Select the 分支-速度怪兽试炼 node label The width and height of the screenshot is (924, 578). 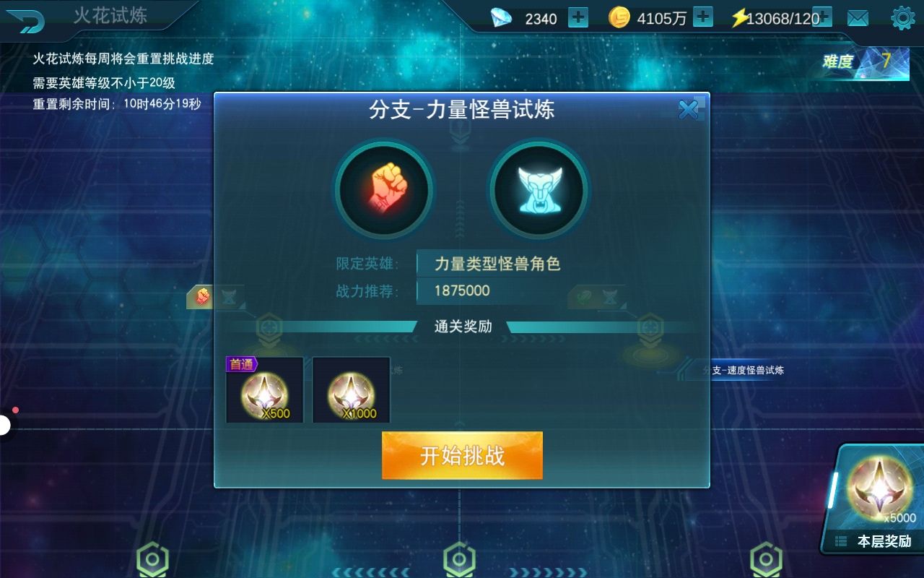coord(743,370)
